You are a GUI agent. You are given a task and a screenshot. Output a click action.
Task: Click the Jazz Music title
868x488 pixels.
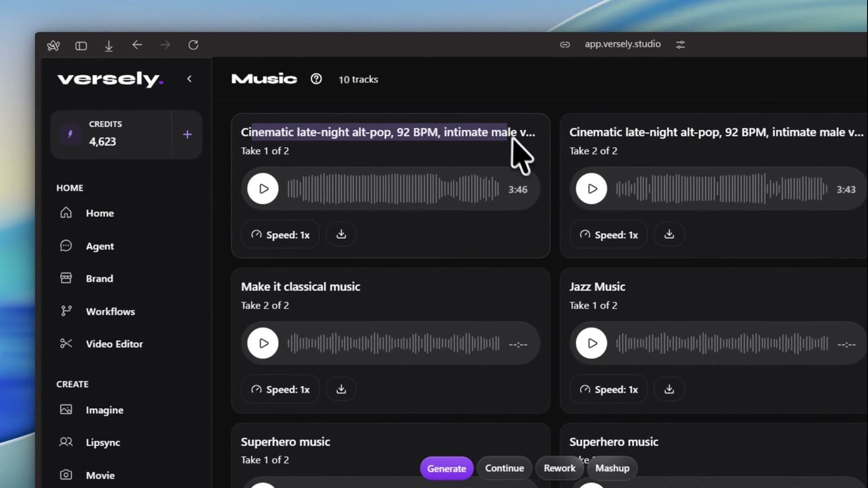597,287
